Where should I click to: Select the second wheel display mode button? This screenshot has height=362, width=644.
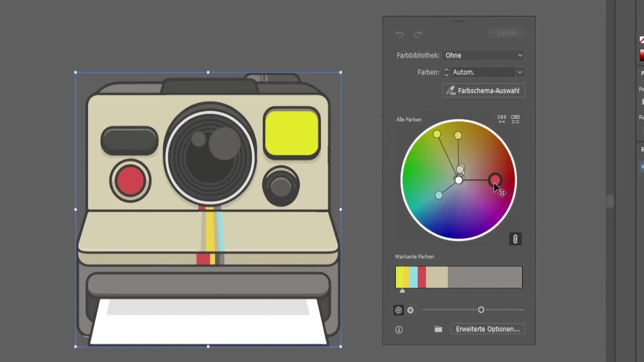point(410,310)
